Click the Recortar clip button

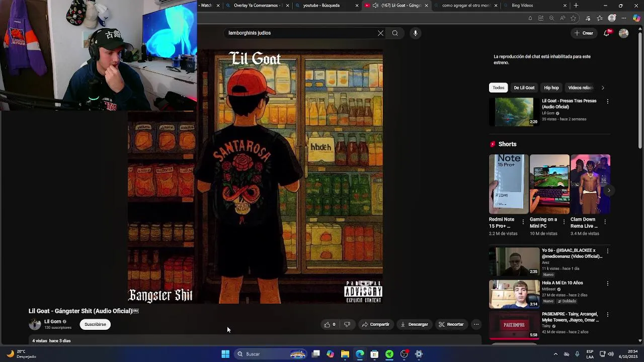pyautogui.click(x=451, y=324)
